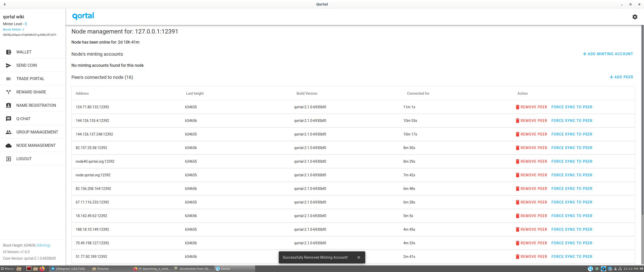Image resolution: width=644 pixels, height=272 pixels.
Task: Switch to Pictures window in taskbar
Action: 111,269
